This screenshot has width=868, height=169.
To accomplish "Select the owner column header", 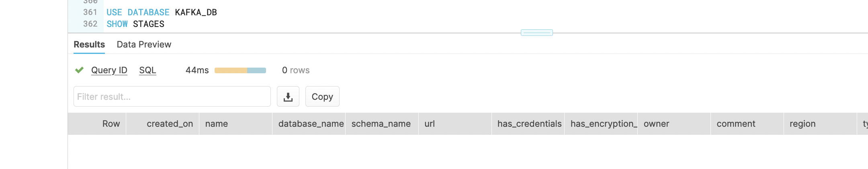I will [656, 124].
